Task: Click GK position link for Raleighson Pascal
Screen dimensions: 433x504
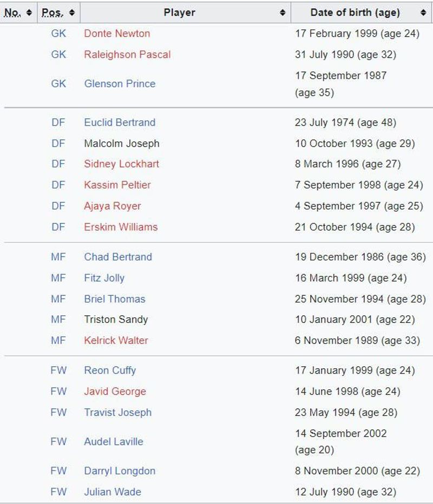Action: coord(58,54)
